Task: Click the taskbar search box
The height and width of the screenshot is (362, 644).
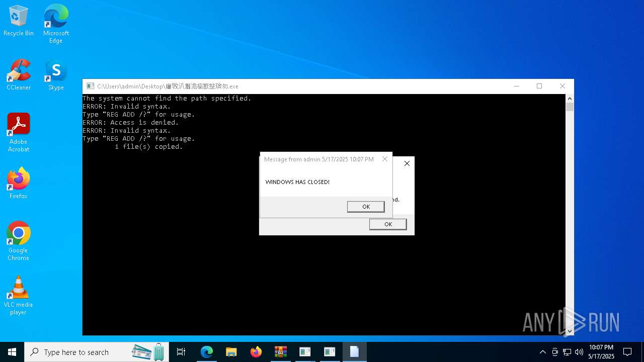Action: (97, 352)
